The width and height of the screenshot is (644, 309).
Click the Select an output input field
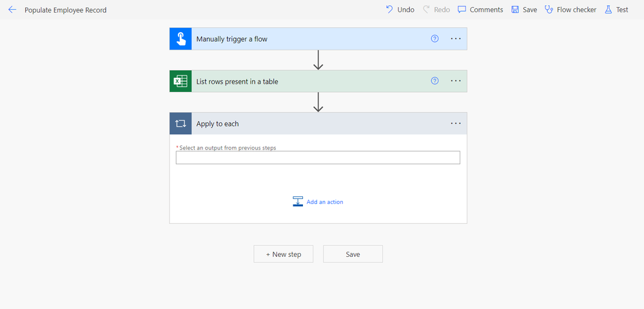click(x=318, y=158)
